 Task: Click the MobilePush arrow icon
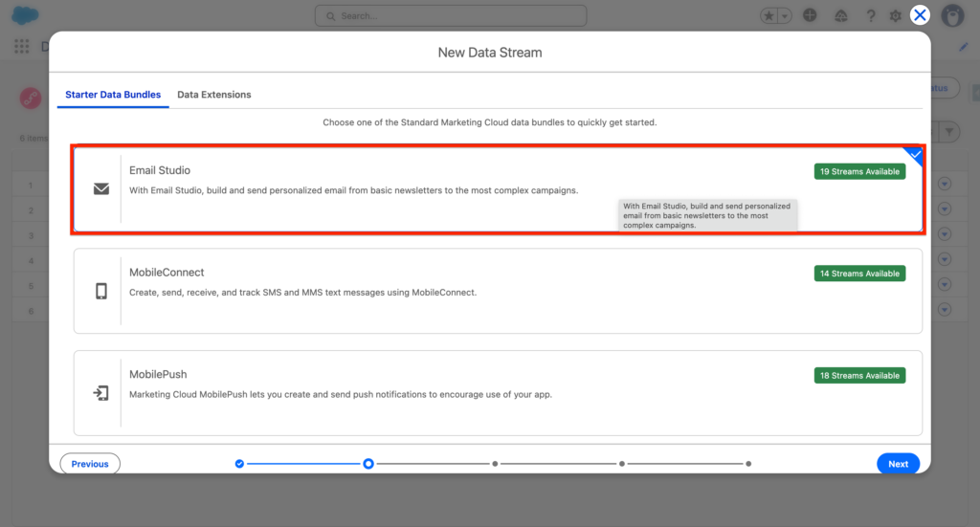pyautogui.click(x=101, y=393)
